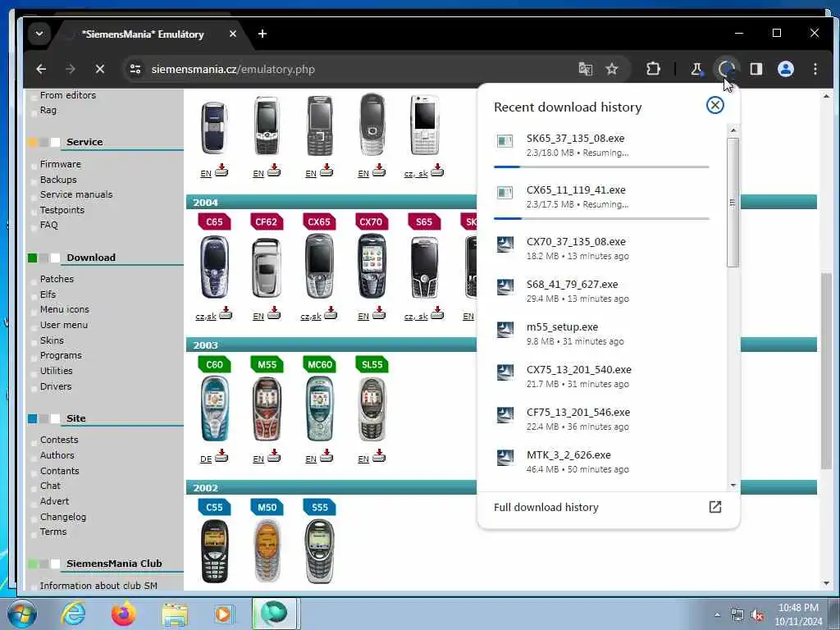Click the M50 phone thumbnail
This screenshot has width=840, height=630.
click(x=267, y=550)
